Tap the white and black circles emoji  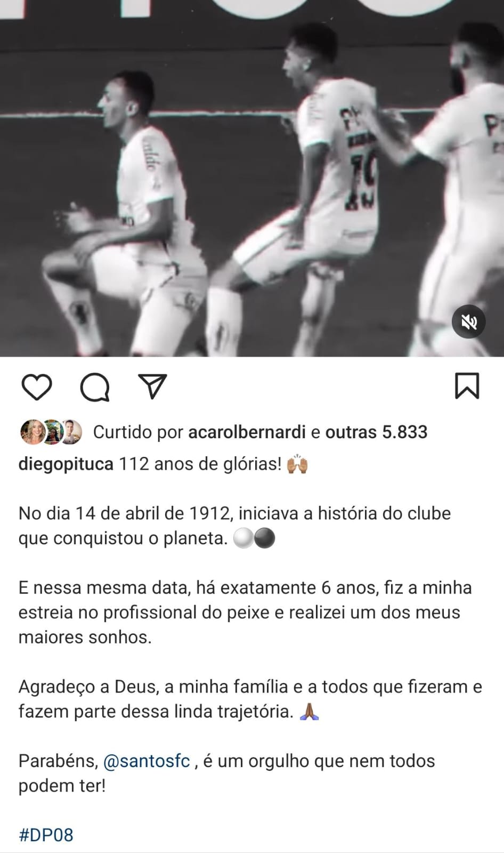tap(255, 539)
